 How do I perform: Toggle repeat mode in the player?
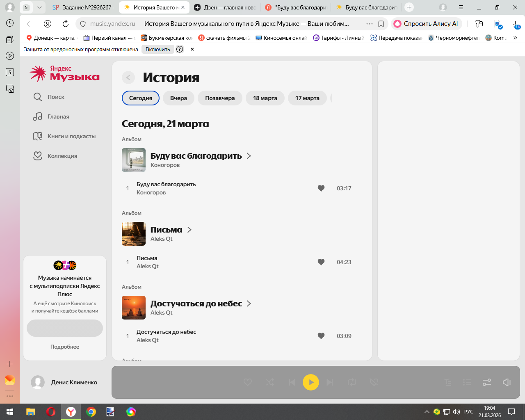point(352,382)
